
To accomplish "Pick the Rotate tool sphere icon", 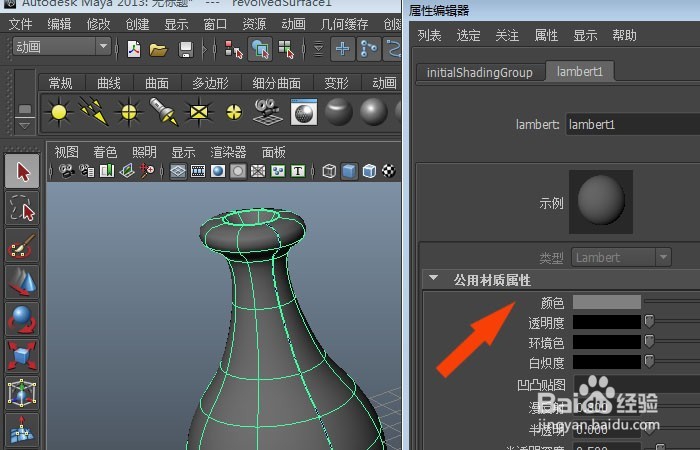I will 22,320.
